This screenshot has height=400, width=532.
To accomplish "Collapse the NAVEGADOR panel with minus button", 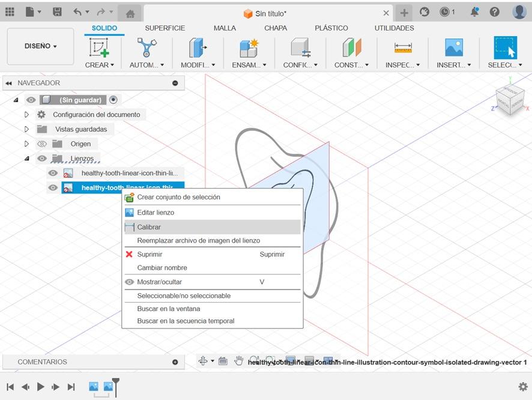I will pos(175,83).
